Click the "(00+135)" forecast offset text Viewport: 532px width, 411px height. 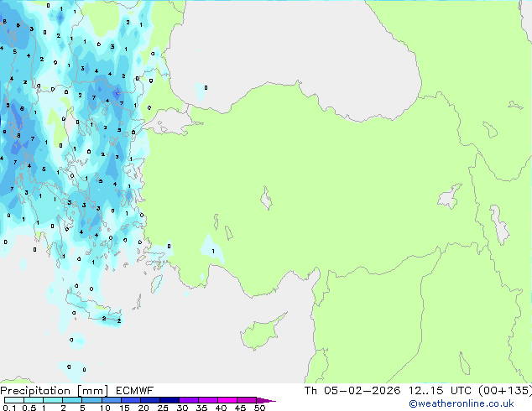(505, 391)
